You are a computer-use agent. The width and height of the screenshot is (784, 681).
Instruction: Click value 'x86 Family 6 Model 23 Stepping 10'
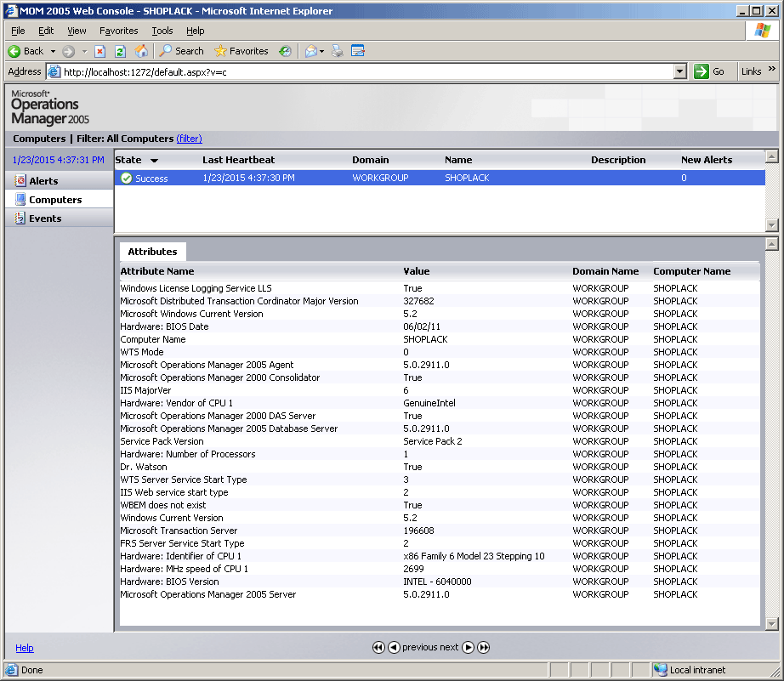point(474,556)
